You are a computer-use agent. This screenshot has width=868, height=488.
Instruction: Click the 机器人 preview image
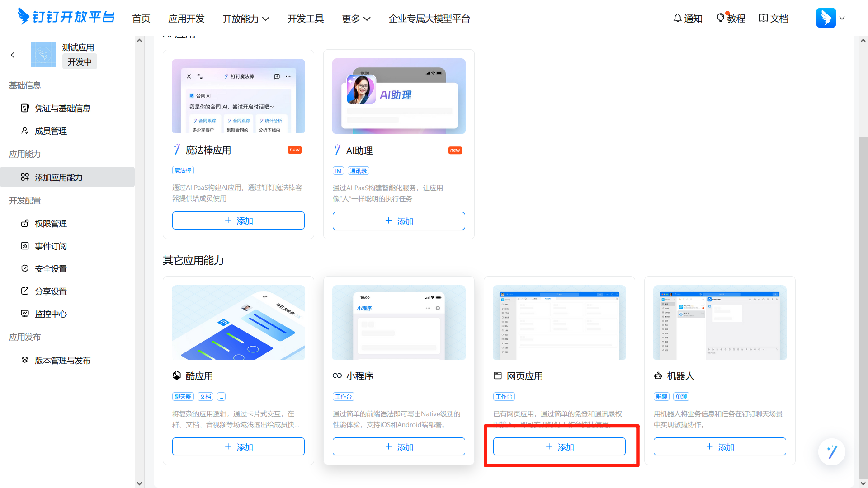pos(720,322)
